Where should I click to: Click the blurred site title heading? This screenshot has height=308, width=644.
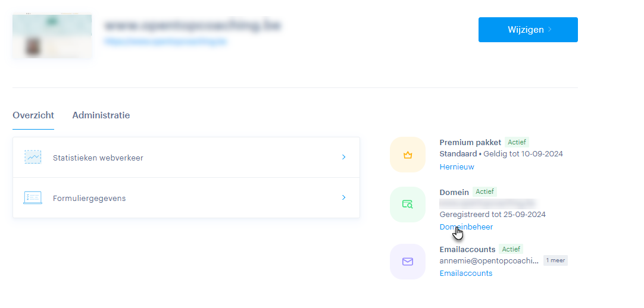(x=193, y=26)
